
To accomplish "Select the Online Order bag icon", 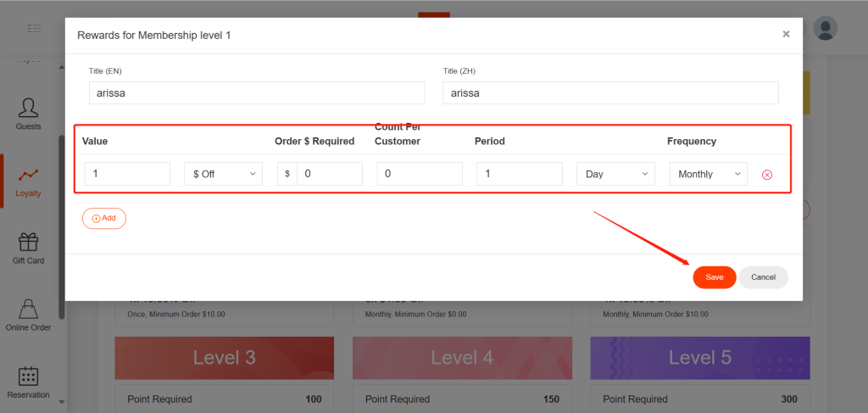I will pyautogui.click(x=28, y=309).
